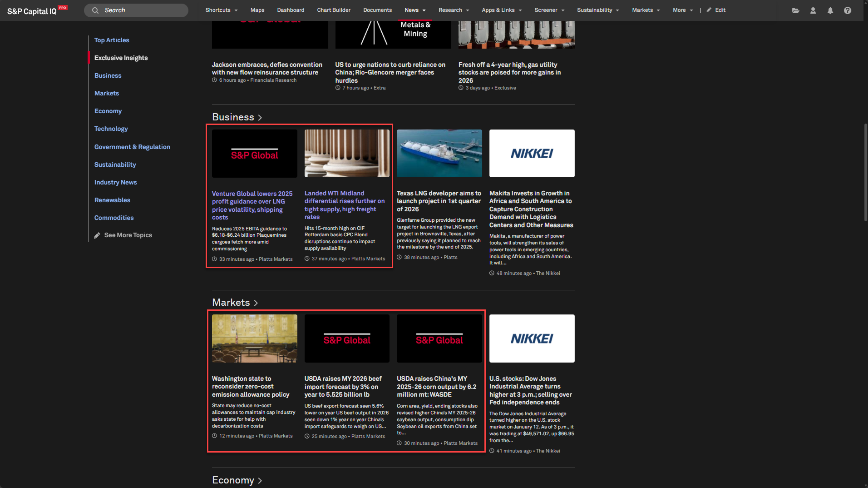Click the Metals & Mining thumbnail

pos(393,35)
